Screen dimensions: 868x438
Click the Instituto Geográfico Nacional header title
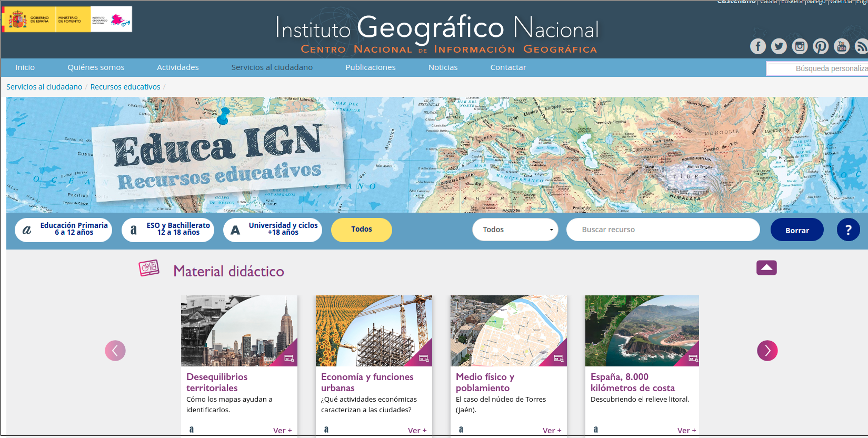437,27
